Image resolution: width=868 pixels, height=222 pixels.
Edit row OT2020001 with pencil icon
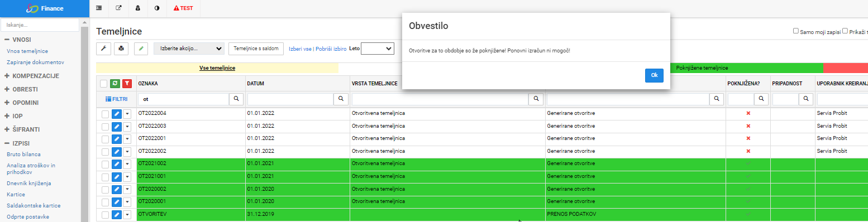(117, 202)
